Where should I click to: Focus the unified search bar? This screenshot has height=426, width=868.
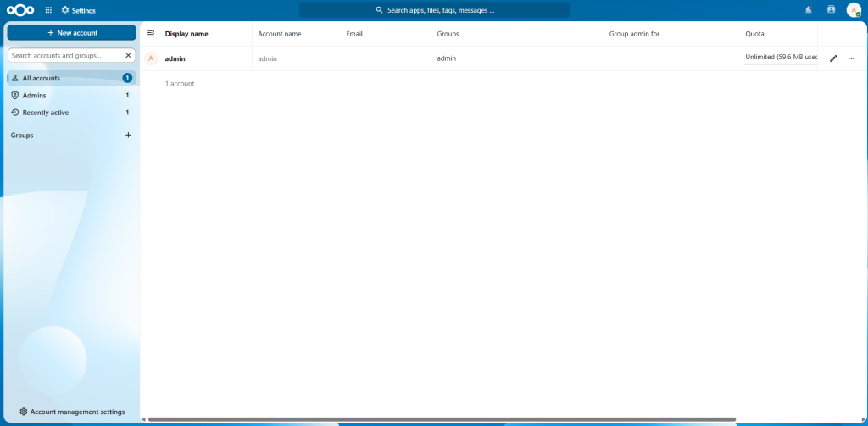point(435,10)
